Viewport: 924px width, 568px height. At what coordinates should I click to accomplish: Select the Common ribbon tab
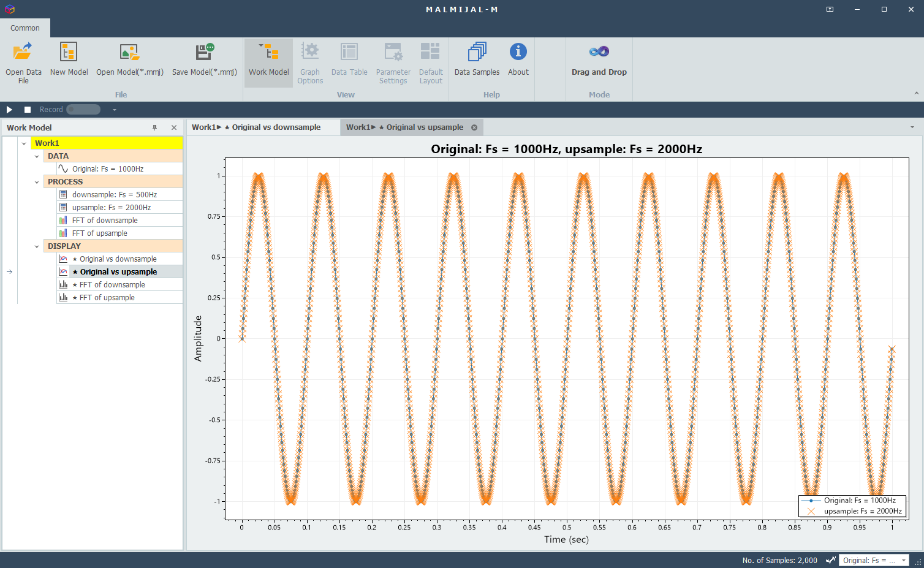[x=25, y=28]
